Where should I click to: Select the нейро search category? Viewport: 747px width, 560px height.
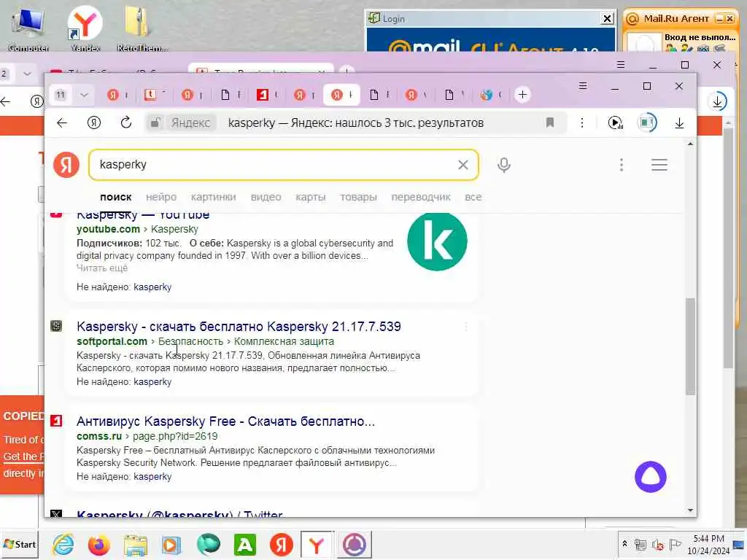tap(161, 197)
